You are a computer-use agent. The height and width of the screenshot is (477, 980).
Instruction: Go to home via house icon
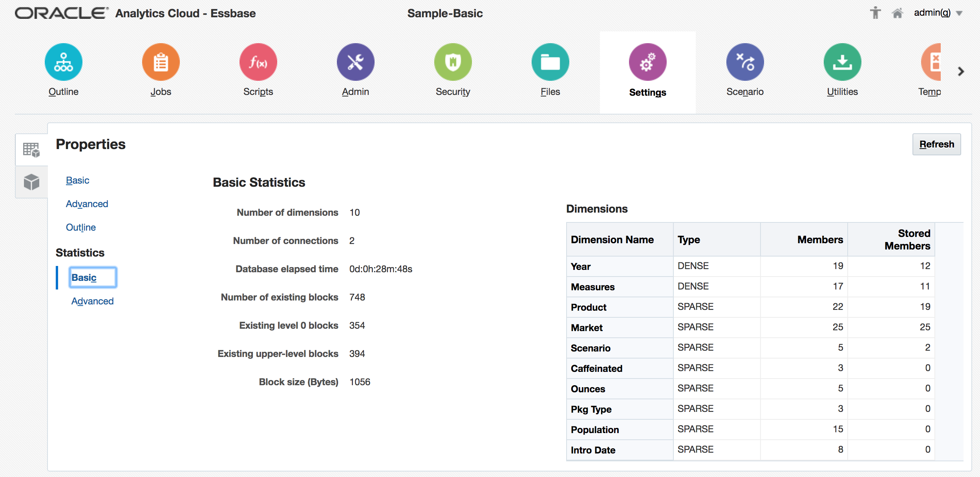[x=897, y=13]
